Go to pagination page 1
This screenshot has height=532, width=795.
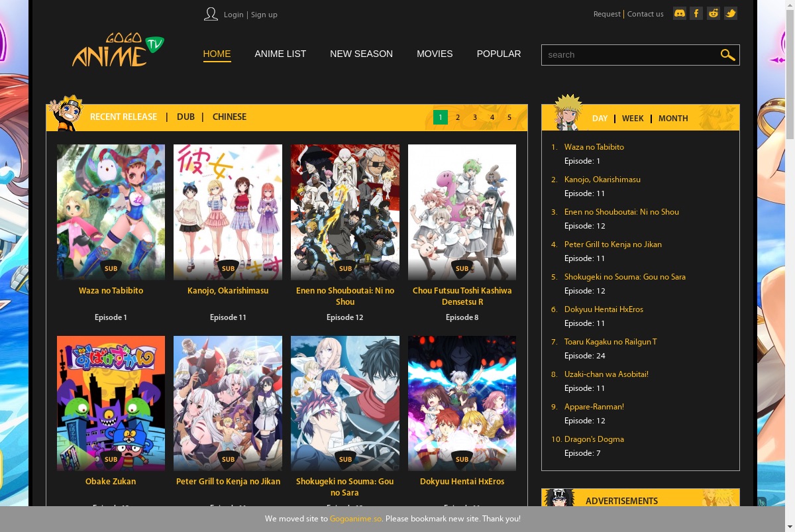click(x=441, y=117)
